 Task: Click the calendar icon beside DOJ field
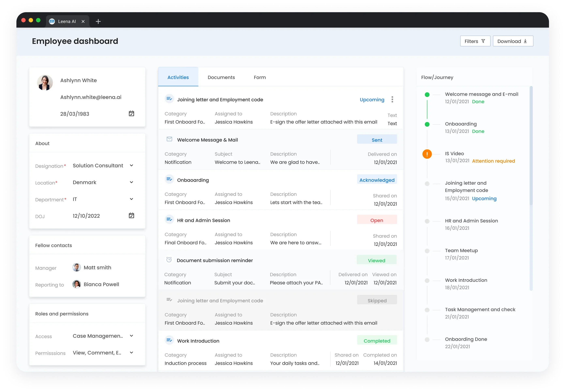click(132, 215)
